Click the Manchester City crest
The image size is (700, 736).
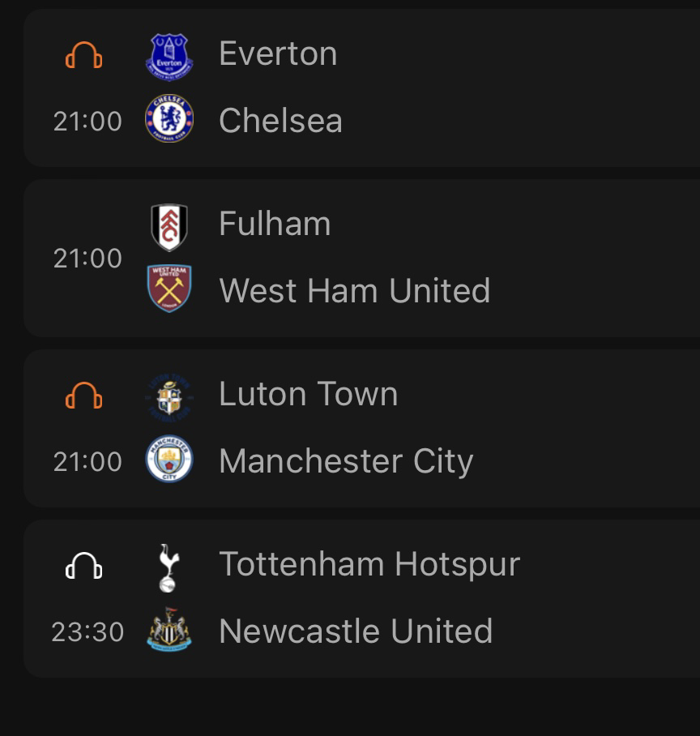coord(169,460)
